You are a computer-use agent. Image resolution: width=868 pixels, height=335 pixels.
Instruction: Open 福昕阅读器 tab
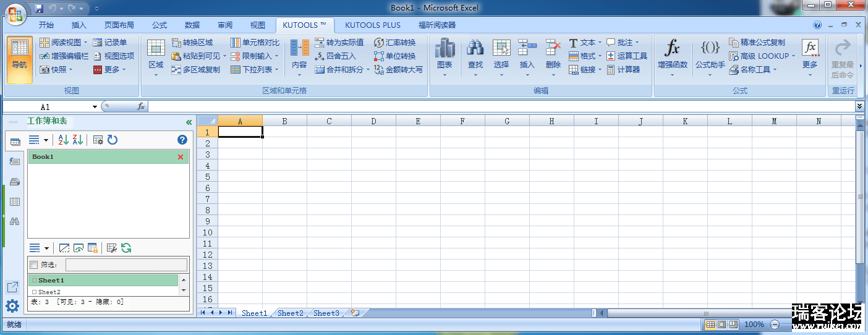(x=437, y=25)
